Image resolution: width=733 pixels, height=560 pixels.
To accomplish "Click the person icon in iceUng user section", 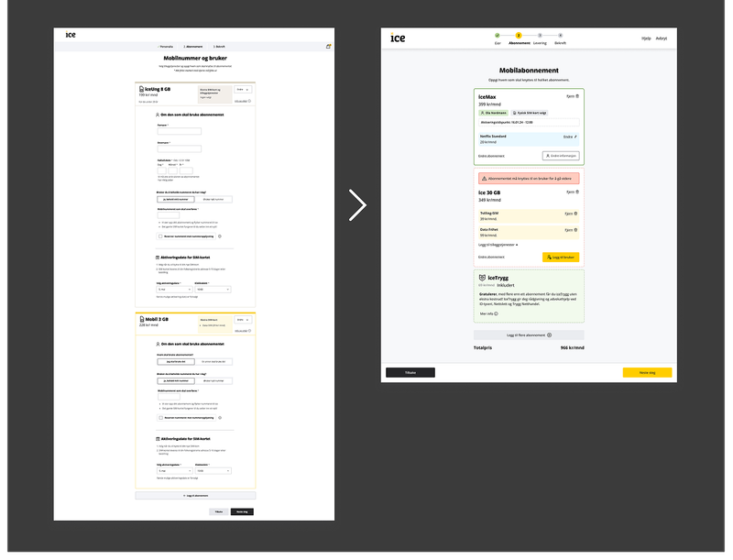I will tap(158, 115).
